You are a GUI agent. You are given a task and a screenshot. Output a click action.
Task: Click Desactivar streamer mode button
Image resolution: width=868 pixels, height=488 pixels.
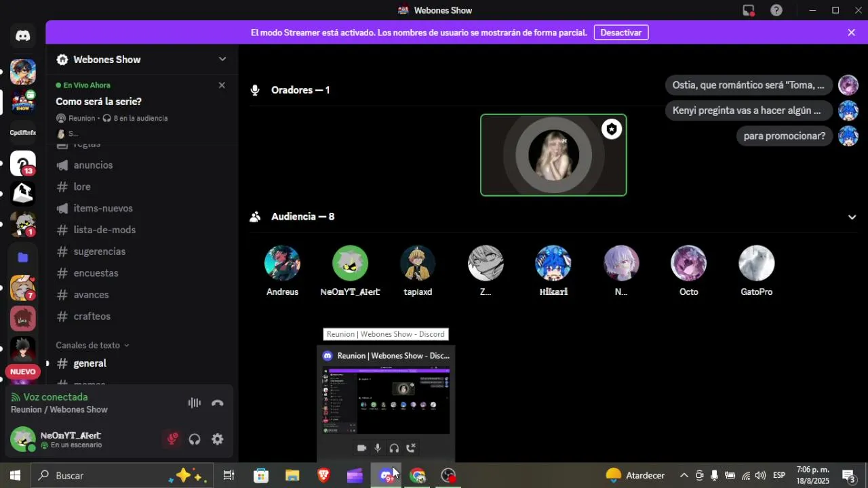coord(621,33)
